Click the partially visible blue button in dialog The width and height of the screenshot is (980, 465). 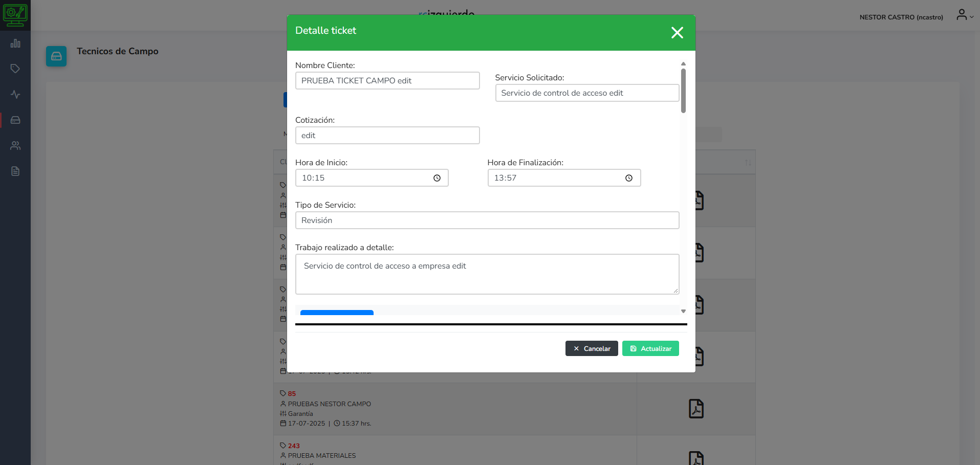point(337,312)
